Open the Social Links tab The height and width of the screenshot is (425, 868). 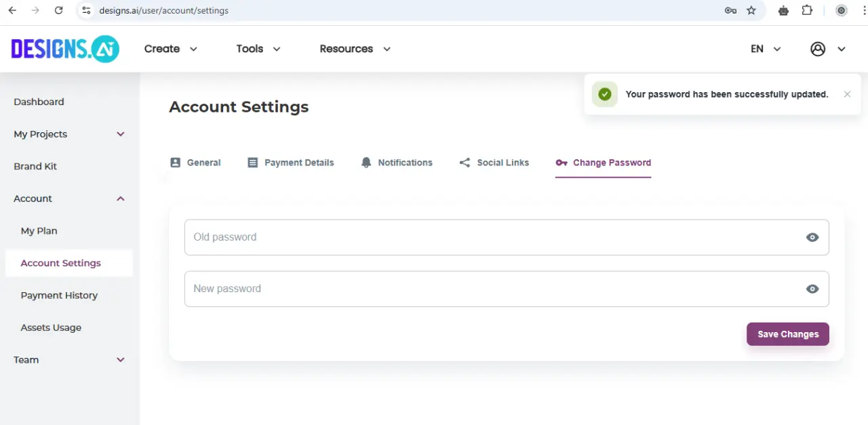tap(494, 163)
